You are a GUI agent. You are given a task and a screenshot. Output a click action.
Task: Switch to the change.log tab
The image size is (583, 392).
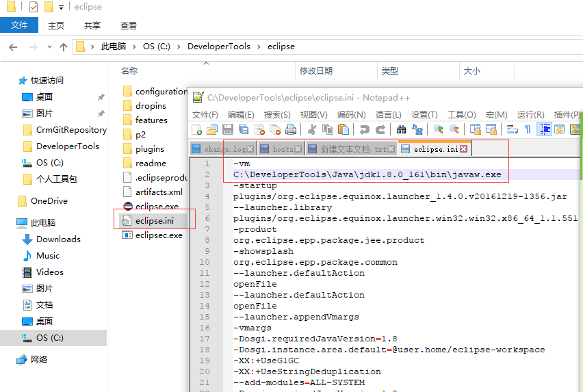pyautogui.click(x=222, y=149)
